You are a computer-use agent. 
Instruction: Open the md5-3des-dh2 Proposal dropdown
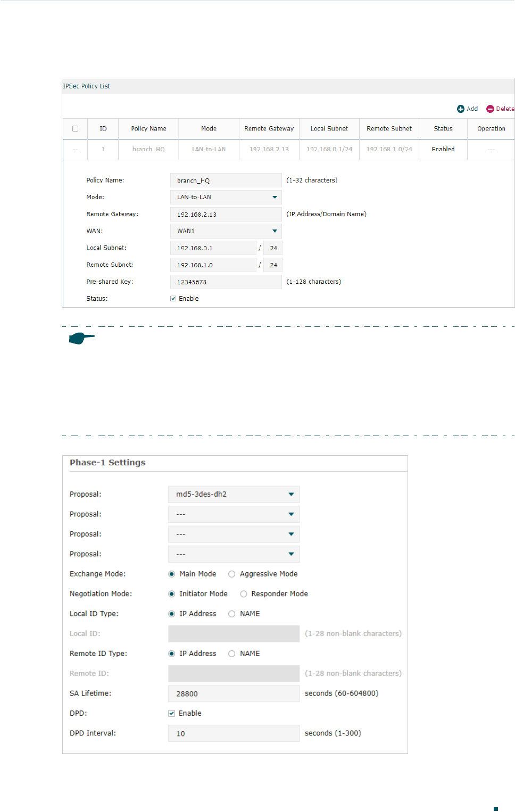(x=234, y=494)
